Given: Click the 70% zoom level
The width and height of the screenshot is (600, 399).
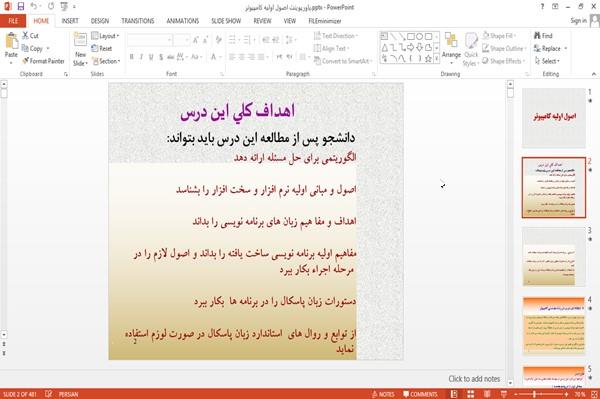Looking at the screenshot, I should click(x=579, y=394).
